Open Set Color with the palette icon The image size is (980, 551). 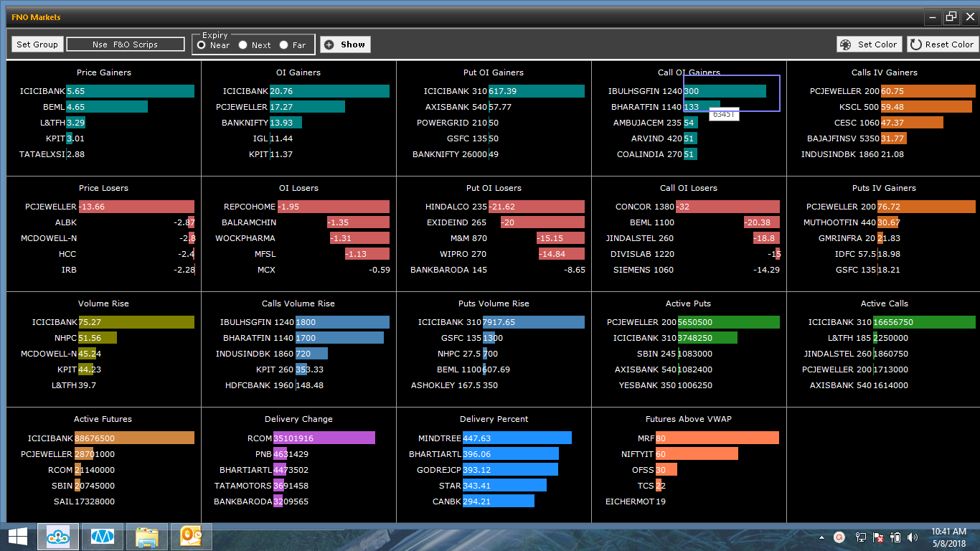[x=869, y=44]
